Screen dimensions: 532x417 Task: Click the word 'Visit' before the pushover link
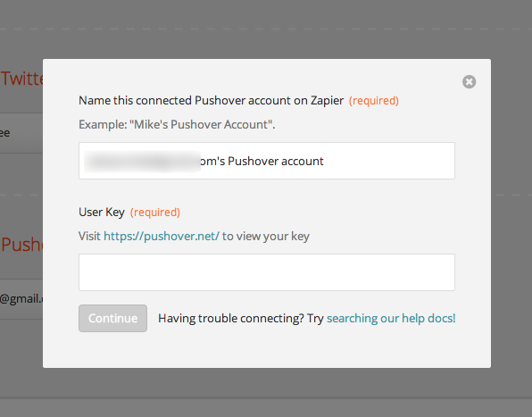[x=89, y=236]
